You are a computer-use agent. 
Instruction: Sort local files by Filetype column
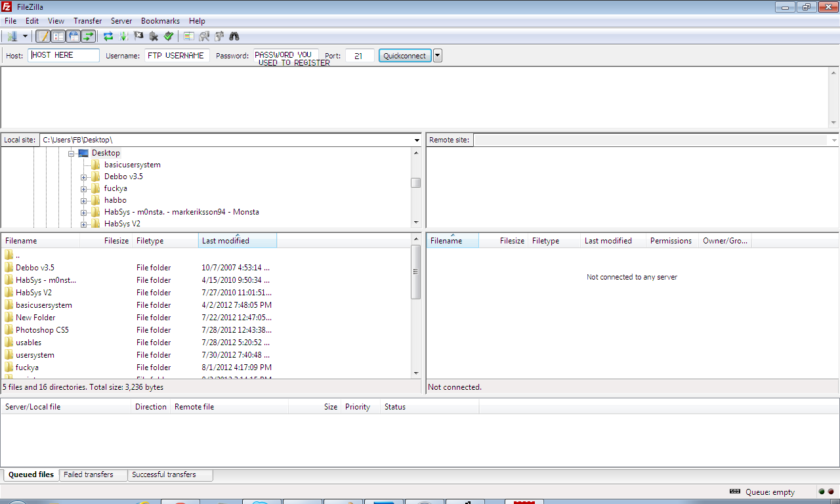pyautogui.click(x=165, y=241)
